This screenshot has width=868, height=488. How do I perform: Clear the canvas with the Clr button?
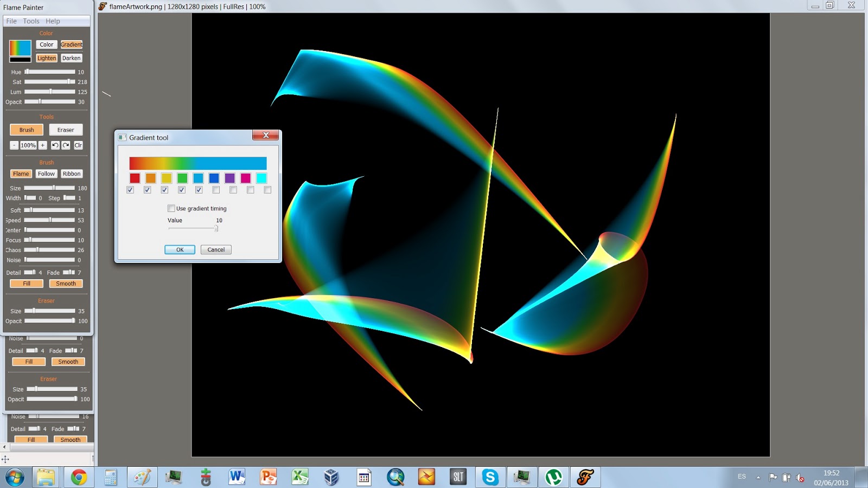78,145
